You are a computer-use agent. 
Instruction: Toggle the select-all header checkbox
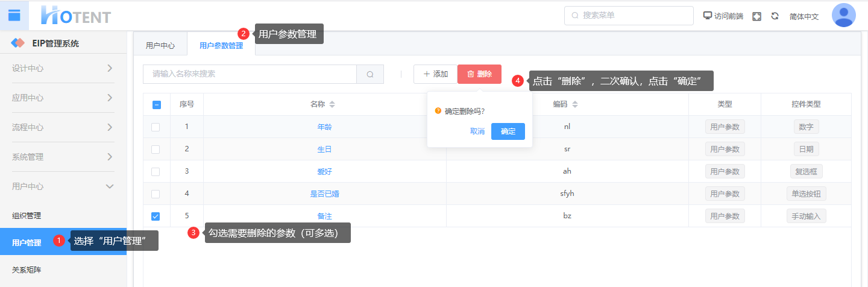click(x=156, y=104)
